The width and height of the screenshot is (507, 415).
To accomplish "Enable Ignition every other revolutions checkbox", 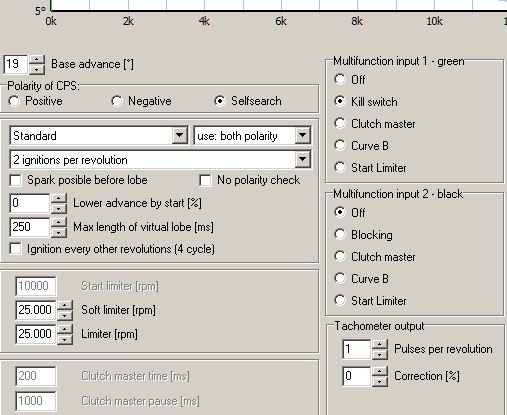I will (16, 249).
